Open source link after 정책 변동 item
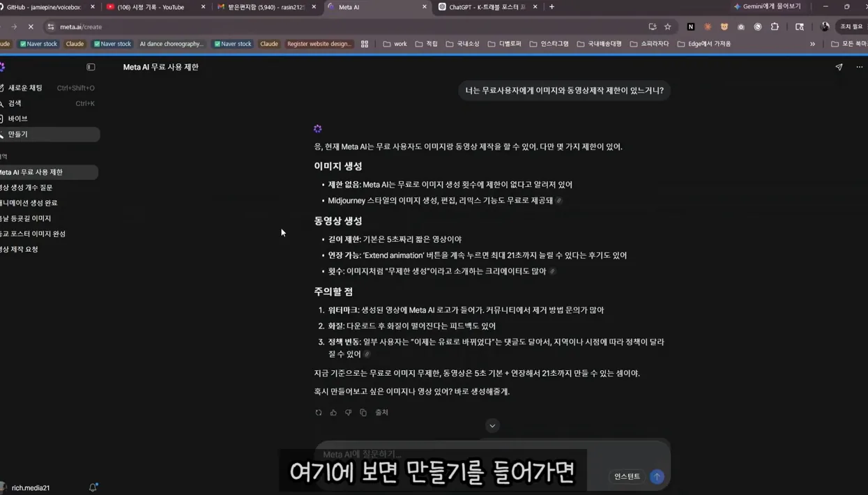This screenshot has width=868, height=495. tap(367, 354)
